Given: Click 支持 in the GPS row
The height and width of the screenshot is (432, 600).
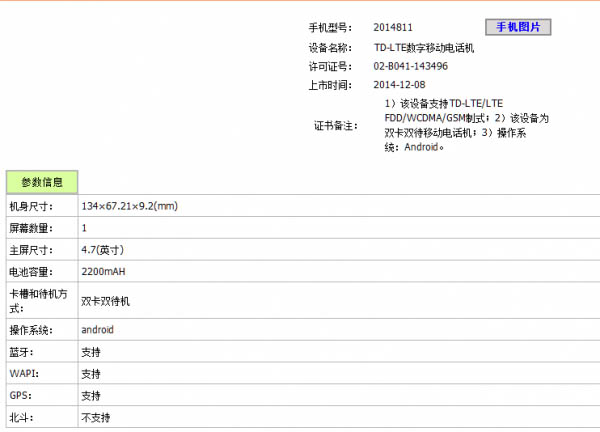Looking at the screenshot, I should click(x=91, y=396).
